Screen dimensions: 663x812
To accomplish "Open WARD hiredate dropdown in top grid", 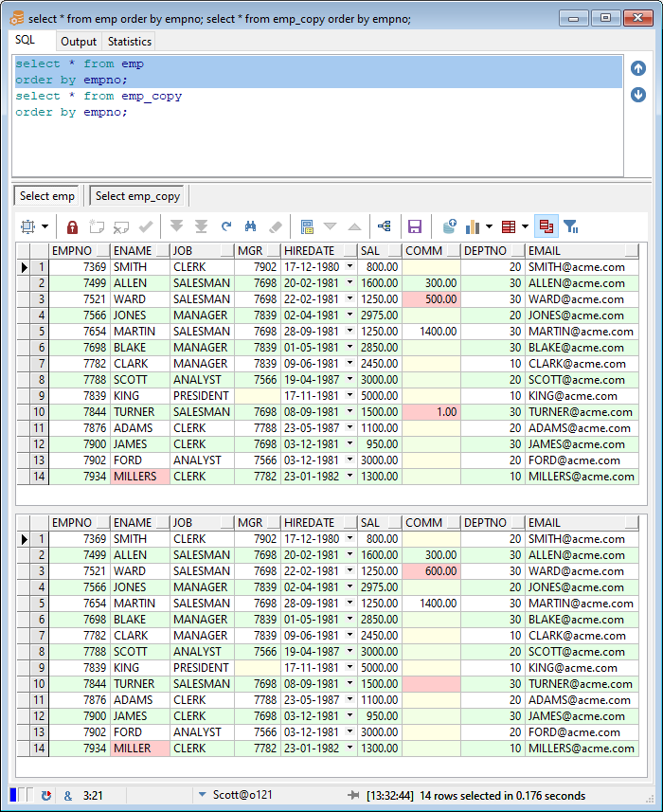I will pos(349,298).
